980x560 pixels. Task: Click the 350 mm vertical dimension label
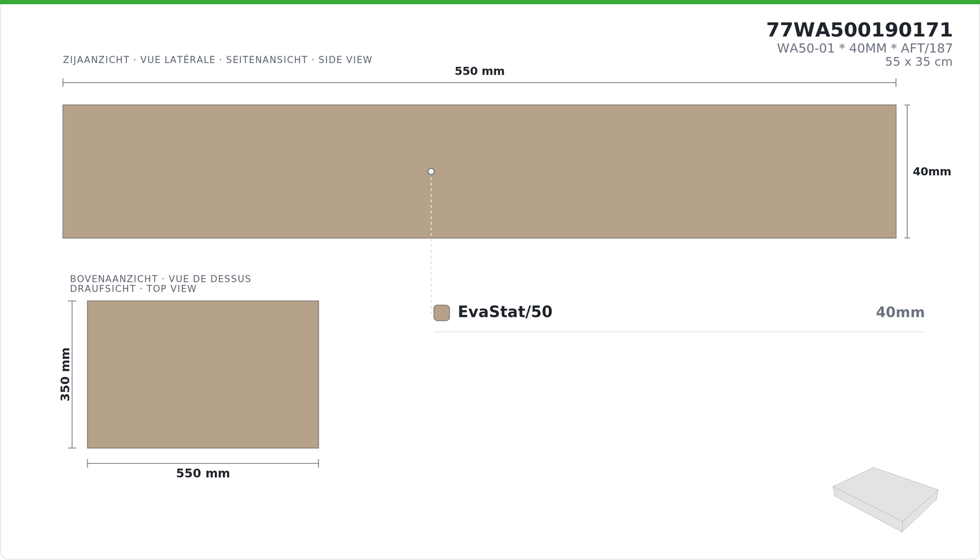click(66, 374)
